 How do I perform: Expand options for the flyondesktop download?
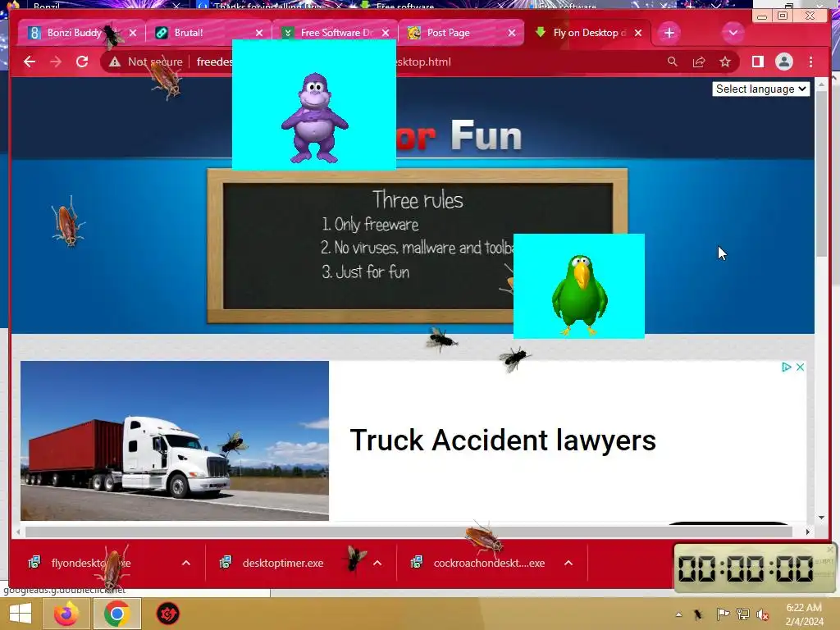186,563
